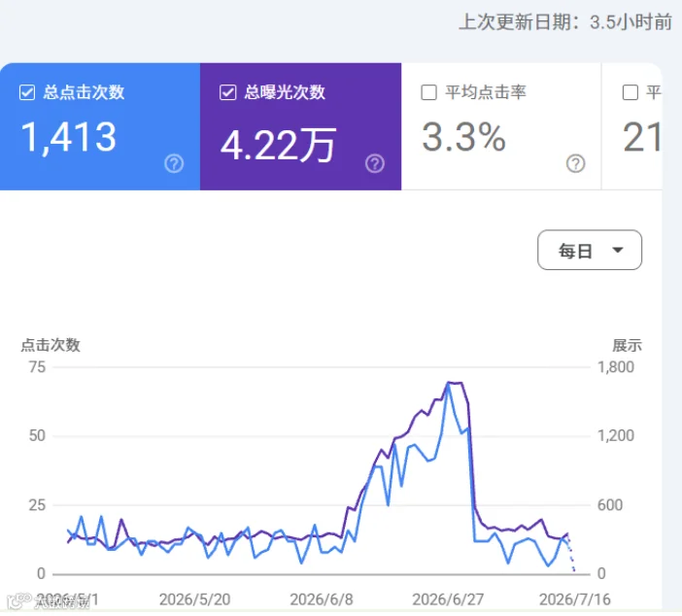The image size is (682, 616).
Task: Click the 1,200 right axis value
Action: click(616, 435)
